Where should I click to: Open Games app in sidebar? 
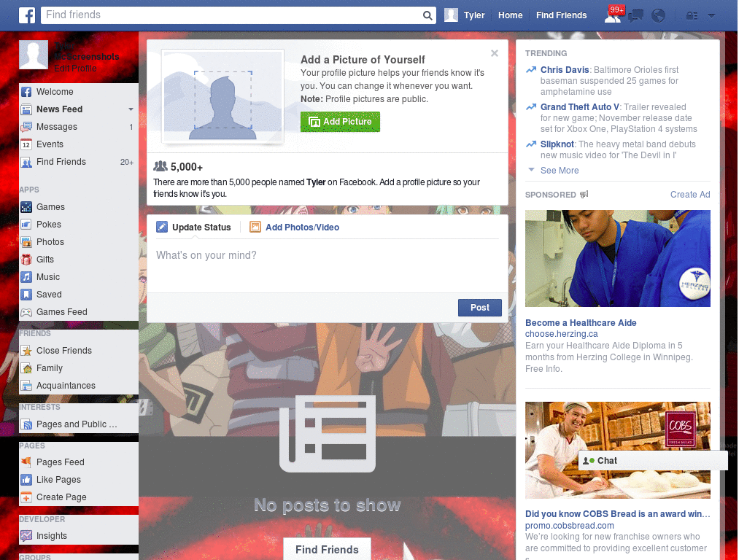[x=79, y=206]
